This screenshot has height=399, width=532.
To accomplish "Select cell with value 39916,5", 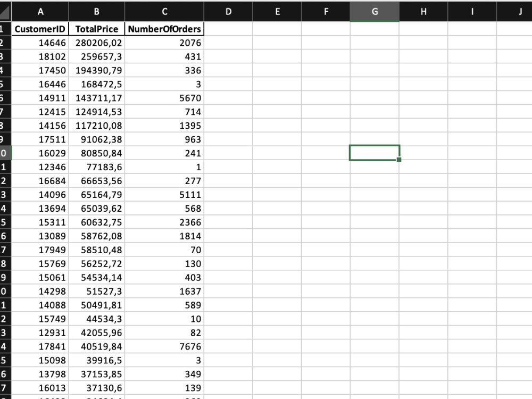I will pyautogui.click(x=97, y=360).
